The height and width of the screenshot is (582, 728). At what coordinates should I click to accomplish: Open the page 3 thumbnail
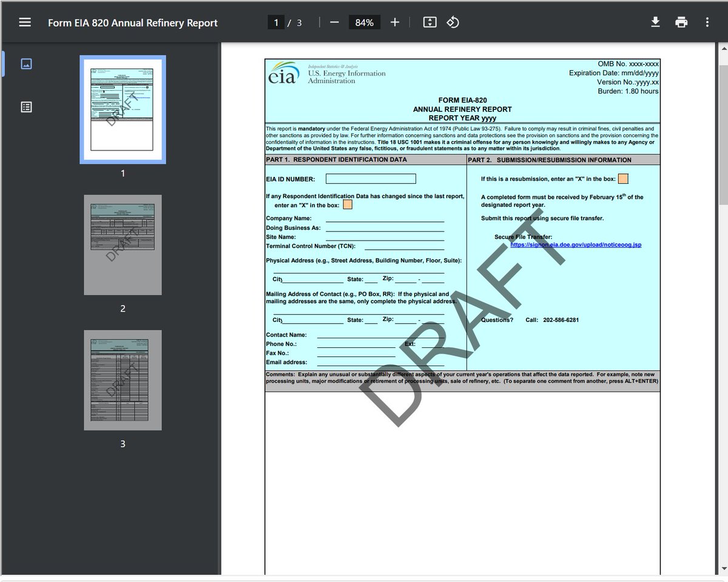coord(123,380)
